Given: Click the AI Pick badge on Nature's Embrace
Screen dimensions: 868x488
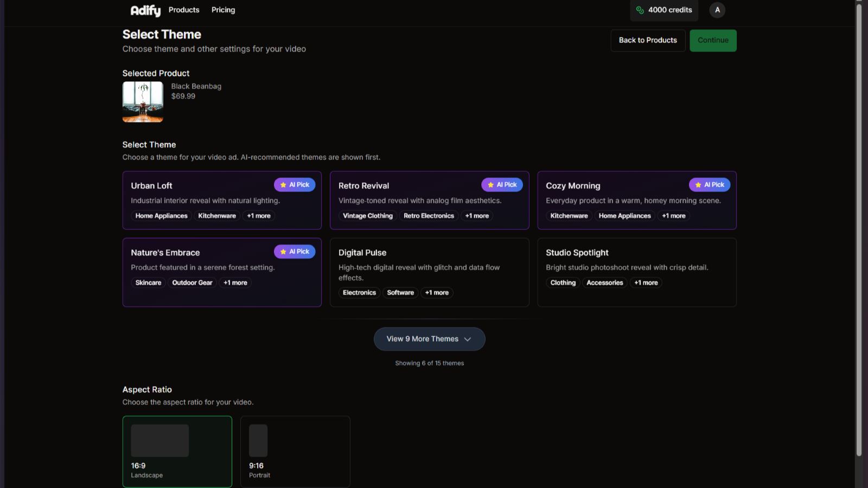Looking at the screenshot, I should click(295, 252).
